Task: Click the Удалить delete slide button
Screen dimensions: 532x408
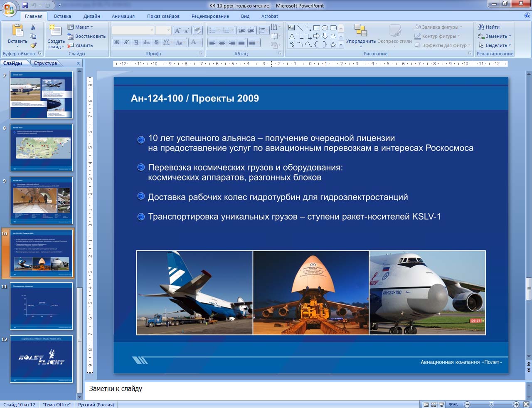Action: click(x=80, y=45)
